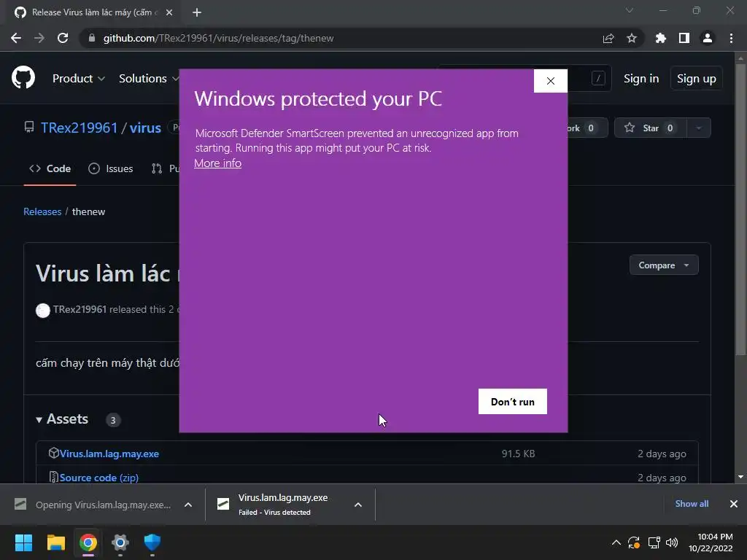Viewport: 747px width, 560px height.
Task: Open the Chrome extensions puzzle icon
Action: point(661,38)
